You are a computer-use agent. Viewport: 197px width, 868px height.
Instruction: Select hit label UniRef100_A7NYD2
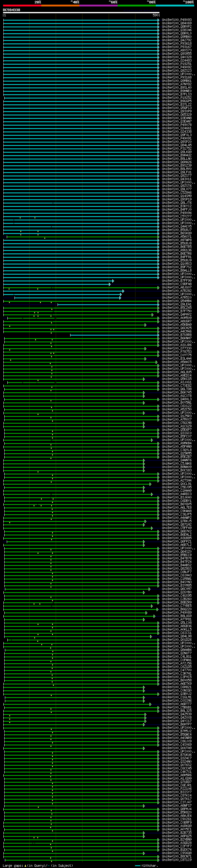tap(177, 84)
